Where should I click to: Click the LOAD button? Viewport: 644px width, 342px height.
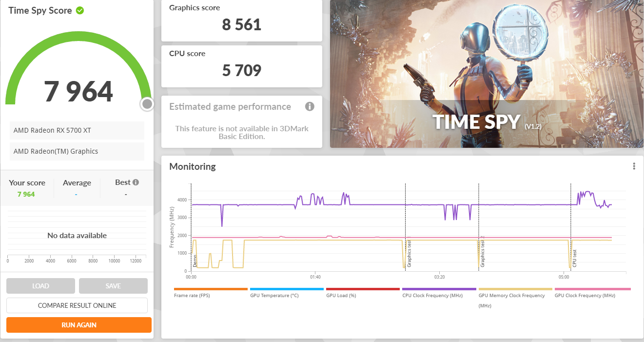[40, 286]
